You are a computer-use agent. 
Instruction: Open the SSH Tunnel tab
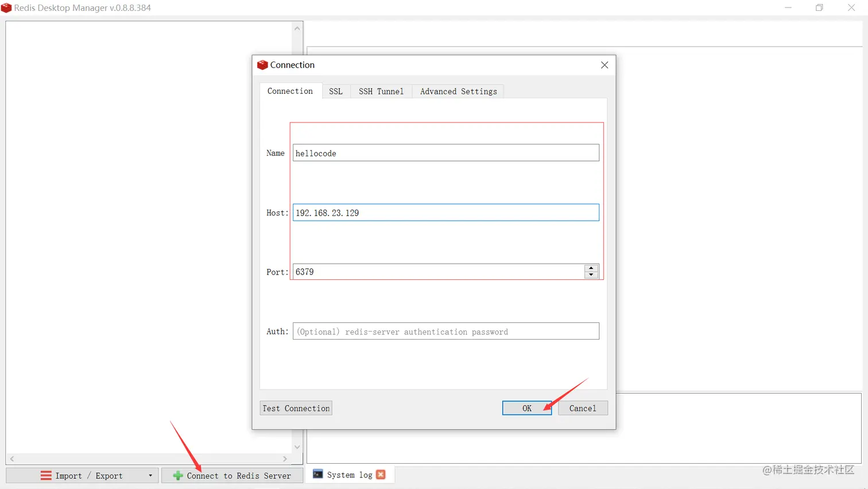click(x=381, y=91)
